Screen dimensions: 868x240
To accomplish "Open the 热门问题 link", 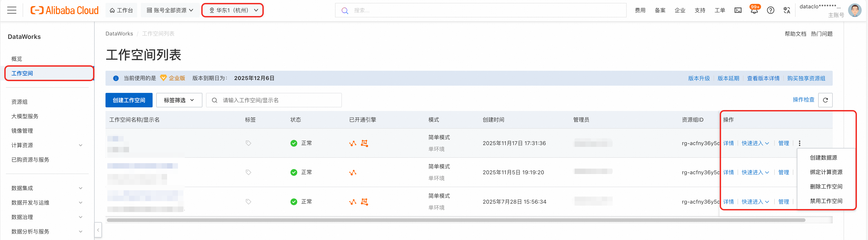I will point(822,34).
